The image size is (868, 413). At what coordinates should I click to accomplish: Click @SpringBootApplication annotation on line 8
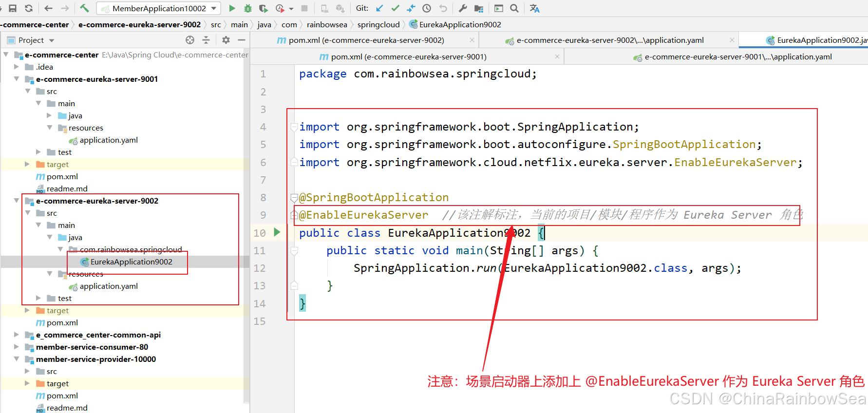(x=374, y=197)
